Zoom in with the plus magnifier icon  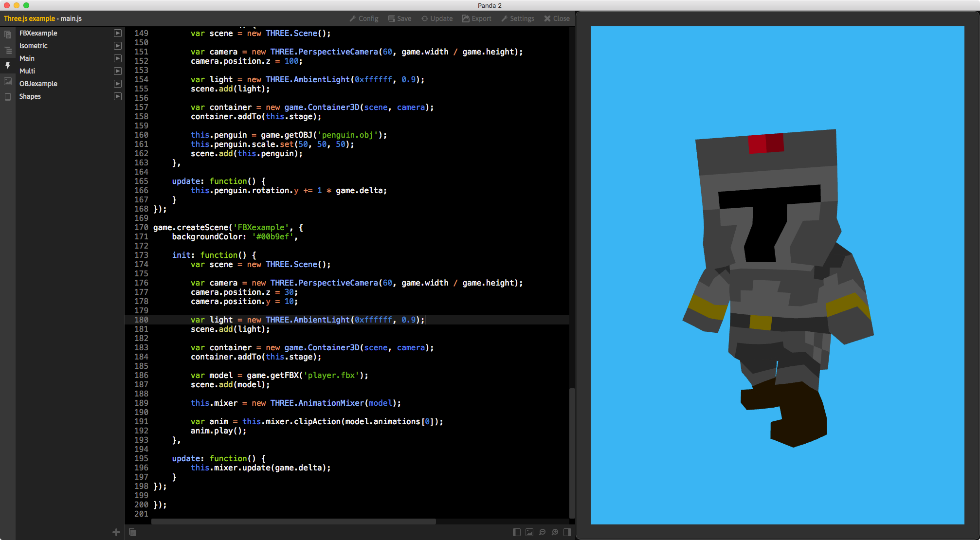click(x=555, y=532)
